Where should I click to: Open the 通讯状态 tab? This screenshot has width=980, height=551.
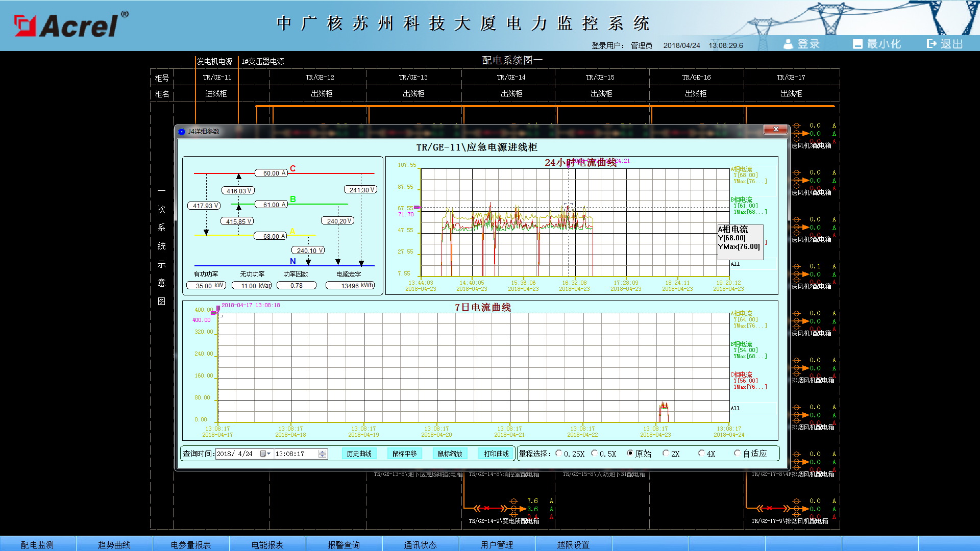pyautogui.click(x=421, y=544)
